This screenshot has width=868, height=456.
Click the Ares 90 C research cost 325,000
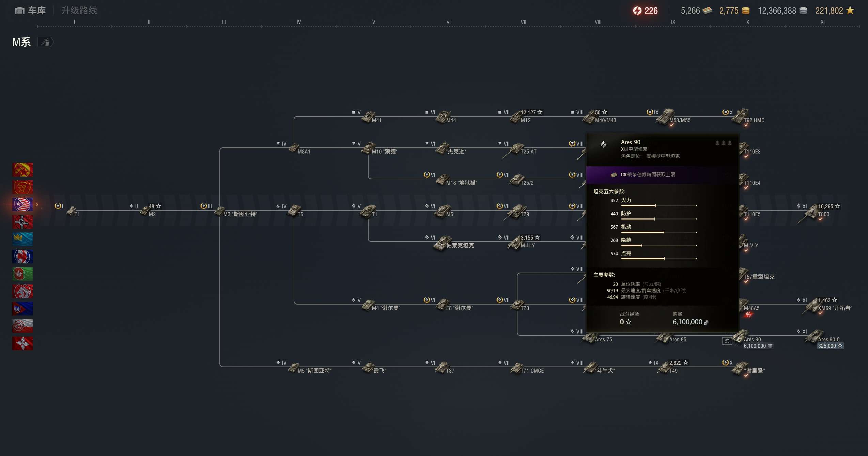[x=830, y=346]
